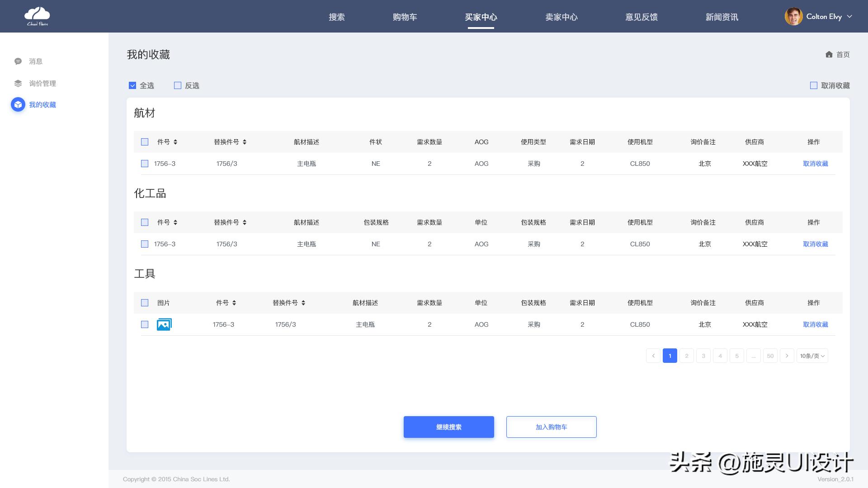The image size is (868, 488).
Task: Click the Colton Elvy user avatar
Action: click(793, 17)
